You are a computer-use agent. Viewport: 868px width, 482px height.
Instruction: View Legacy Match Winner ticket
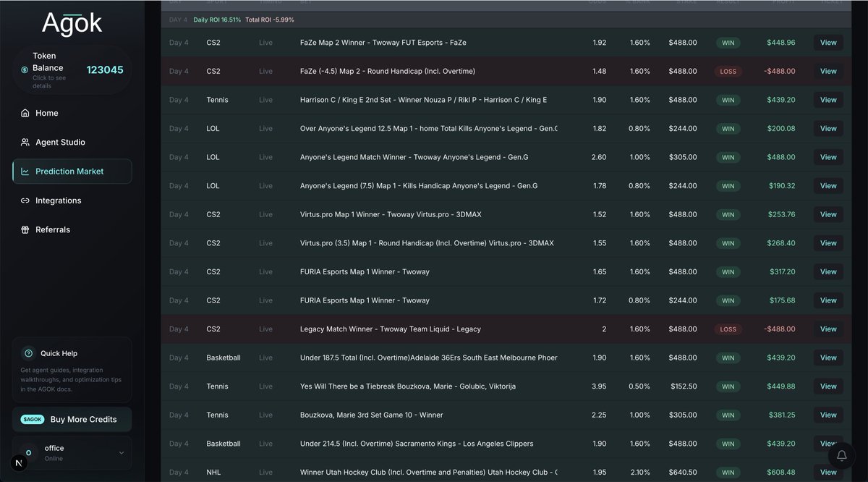[x=828, y=329]
